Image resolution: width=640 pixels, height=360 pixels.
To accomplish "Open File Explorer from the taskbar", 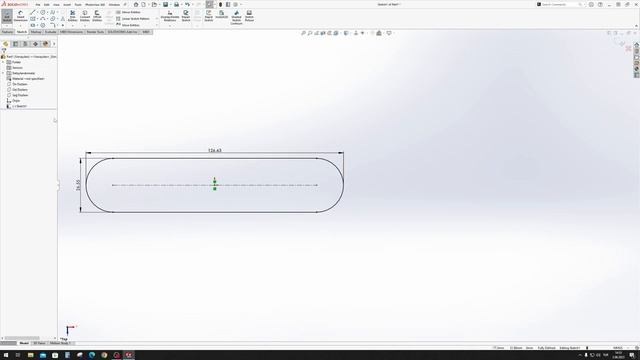I will 31,355.
